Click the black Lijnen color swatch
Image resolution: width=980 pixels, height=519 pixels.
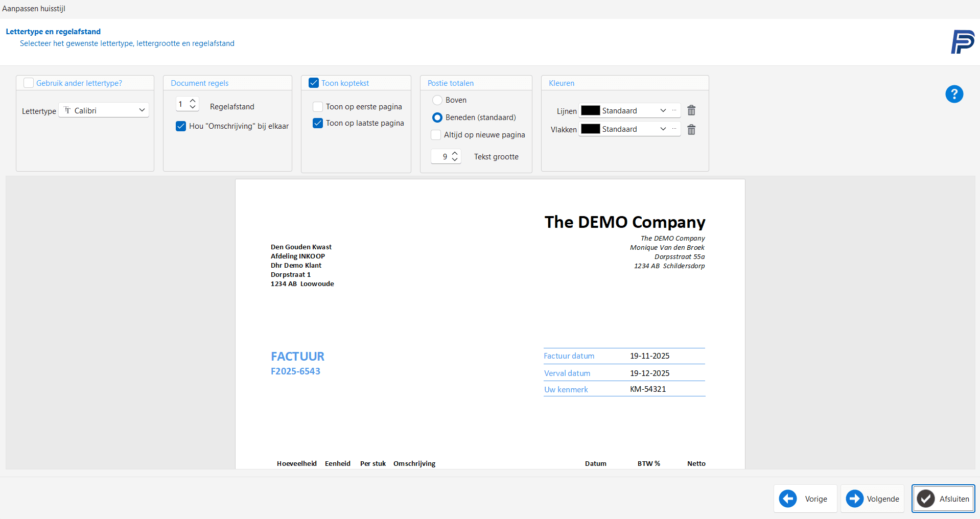coord(591,110)
